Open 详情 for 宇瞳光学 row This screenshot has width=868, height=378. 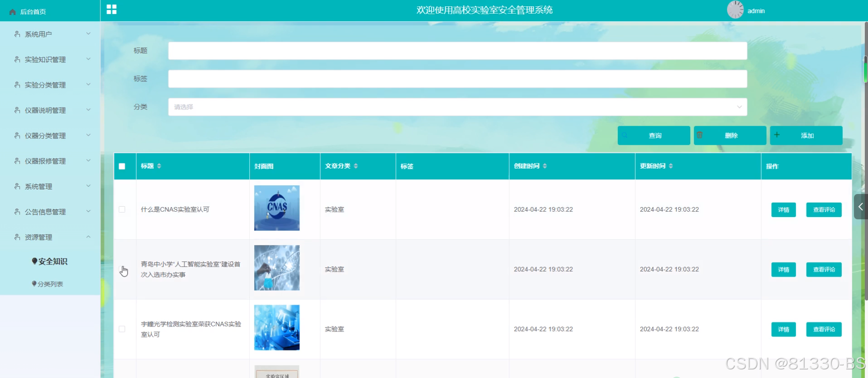point(783,329)
